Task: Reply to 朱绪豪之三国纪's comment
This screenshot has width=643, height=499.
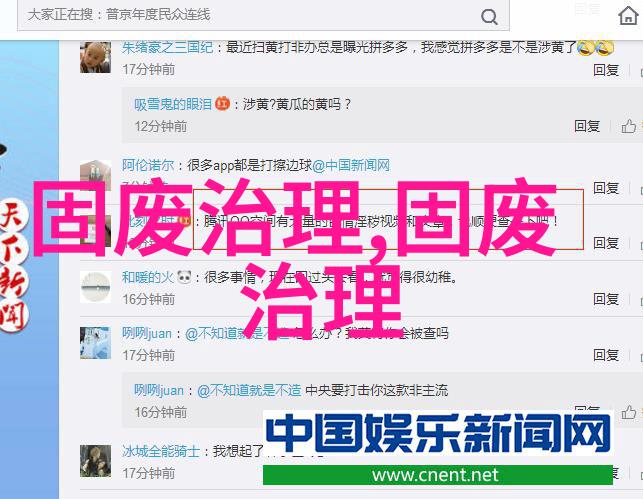Action: (x=606, y=70)
